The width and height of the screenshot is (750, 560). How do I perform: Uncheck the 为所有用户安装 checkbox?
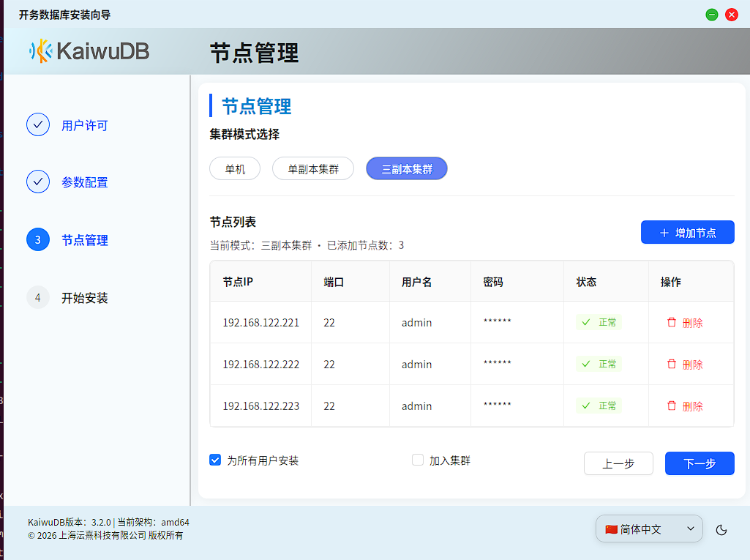pos(215,460)
